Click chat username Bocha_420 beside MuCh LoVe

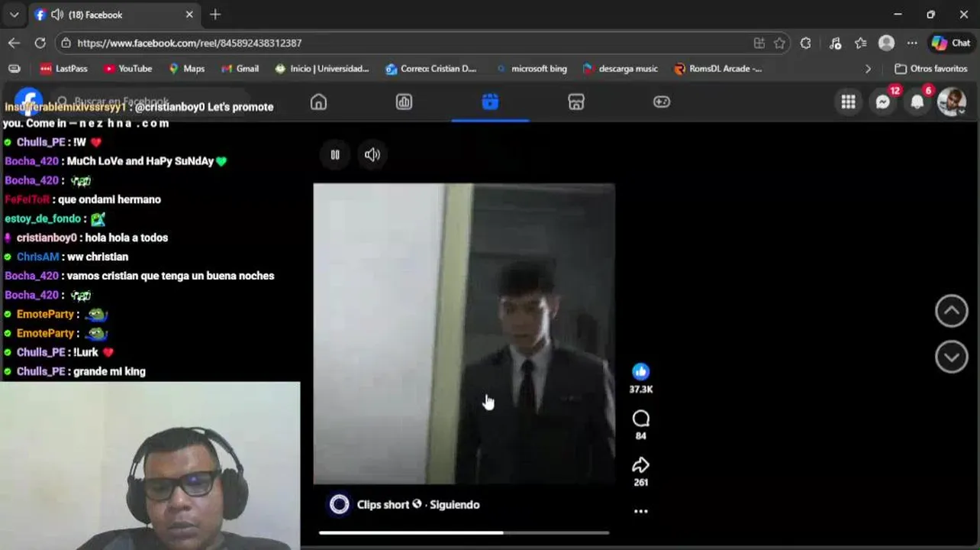pyautogui.click(x=31, y=161)
